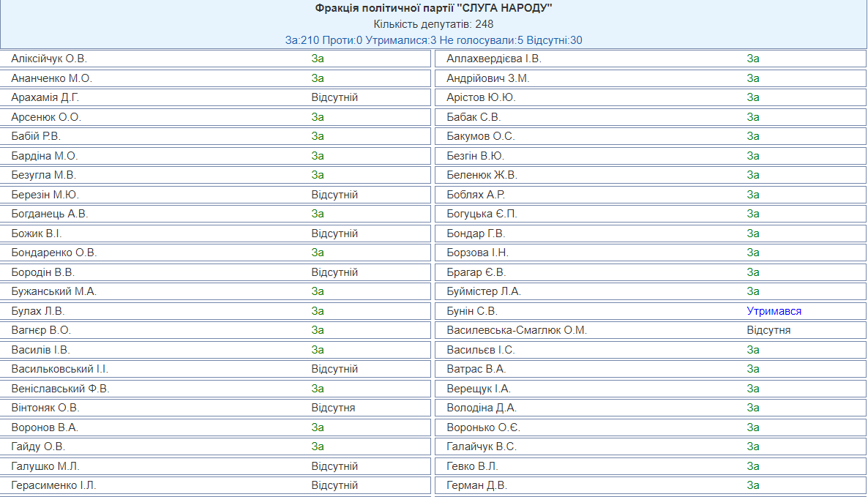This screenshot has height=497, width=868.
Task: Click the vote summary line starting with За:210
Action: point(433,40)
